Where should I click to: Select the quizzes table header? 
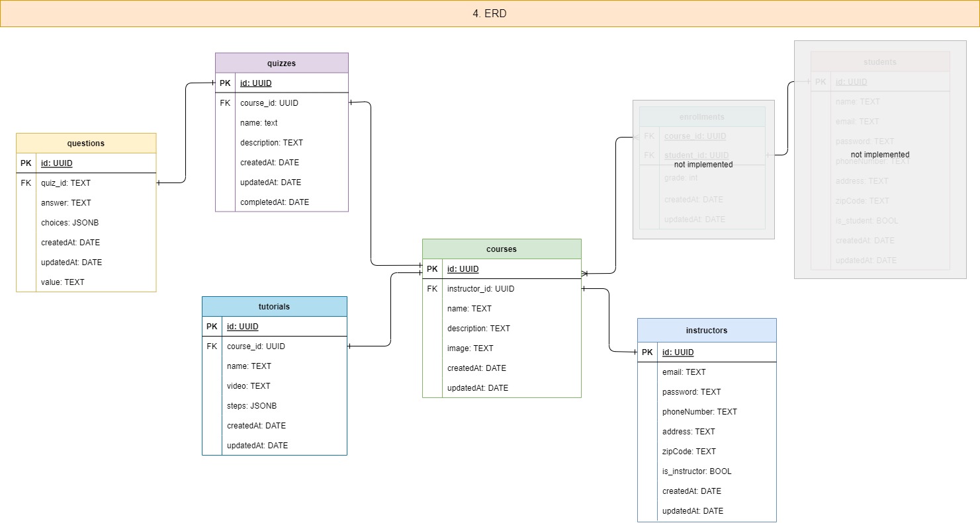point(281,63)
